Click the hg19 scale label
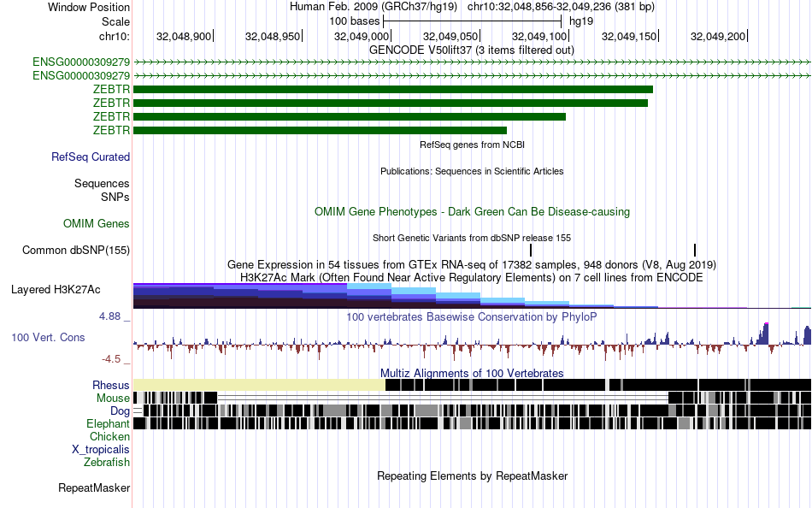Screen dimensions: 812x508 pyautogui.click(x=581, y=21)
